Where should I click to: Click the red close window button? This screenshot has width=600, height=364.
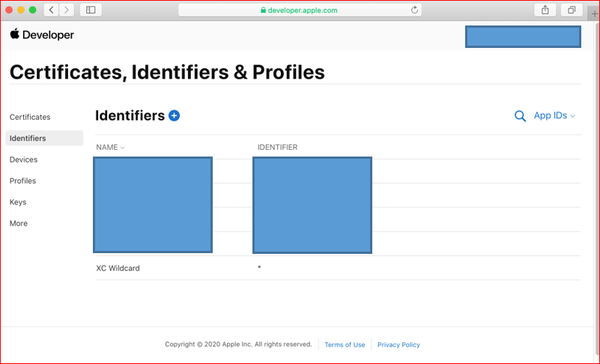[9, 10]
